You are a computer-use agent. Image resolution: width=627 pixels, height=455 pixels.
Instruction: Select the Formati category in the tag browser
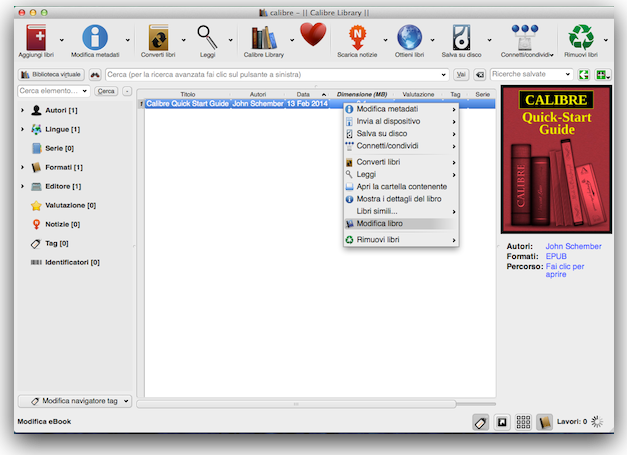[64, 168]
